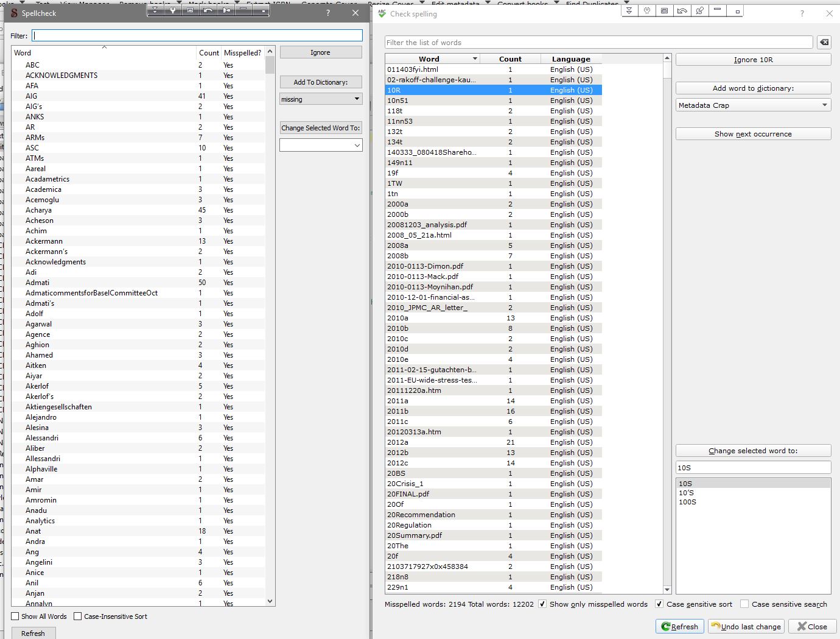The width and height of the screenshot is (840, 639).
Task: Click the down arrow of the Check spelling list scrollbar
Action: click(x=667, y=589)
